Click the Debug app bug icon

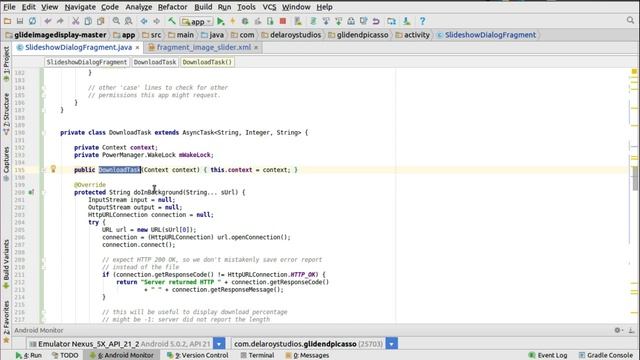click(x=245, y=21)
